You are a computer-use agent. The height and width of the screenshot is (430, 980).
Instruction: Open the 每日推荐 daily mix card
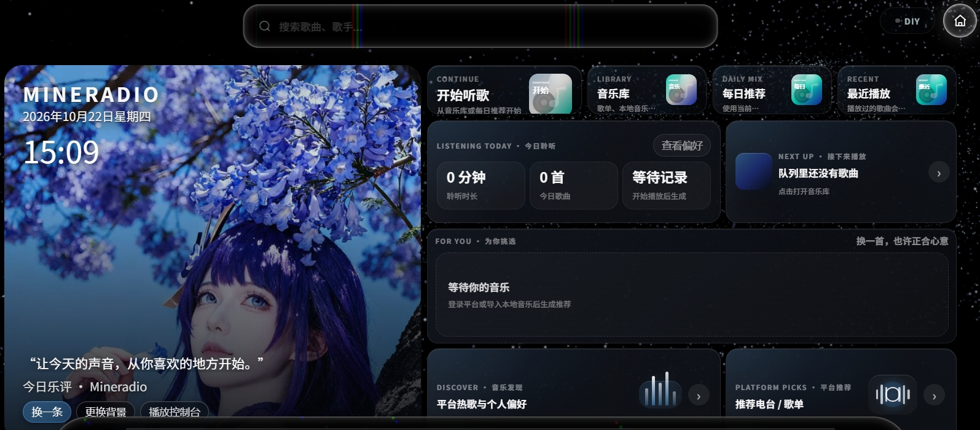click(772, 90)
